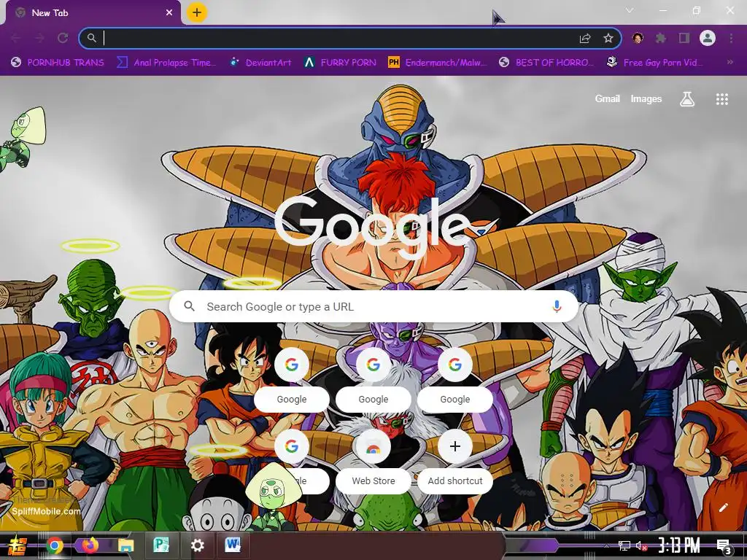Expand the hidden bookmarks overflow chevron
This screenshot has width=747, height=560.
729,63
